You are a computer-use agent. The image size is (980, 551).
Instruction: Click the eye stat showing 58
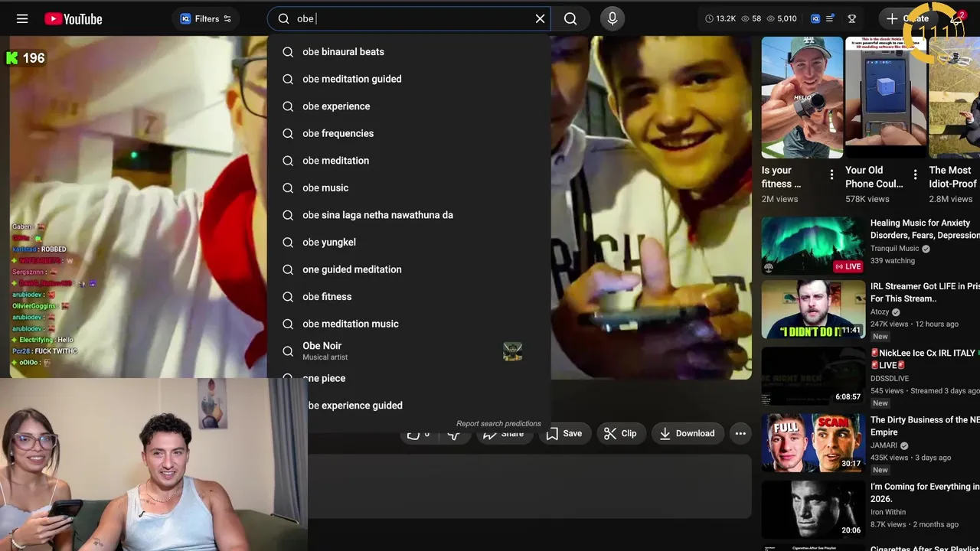(x=751, y=18)
